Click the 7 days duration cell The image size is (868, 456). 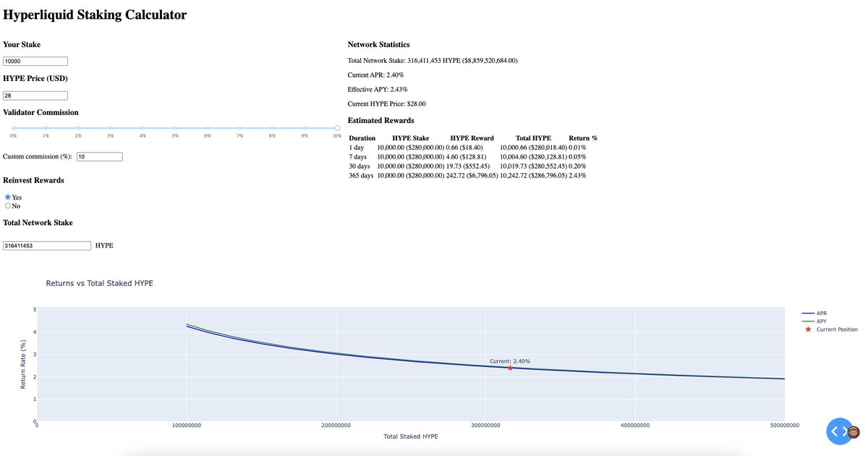pyautogui.click(x=359, y=157)
